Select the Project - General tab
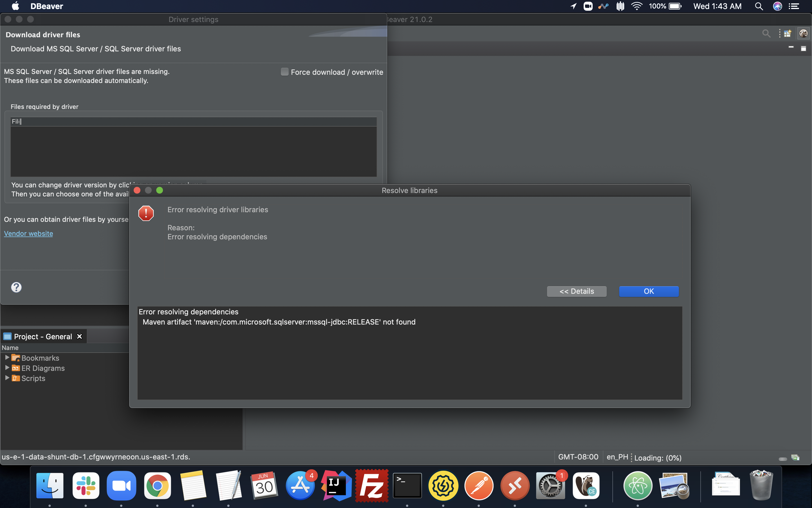 click(43, 336)
